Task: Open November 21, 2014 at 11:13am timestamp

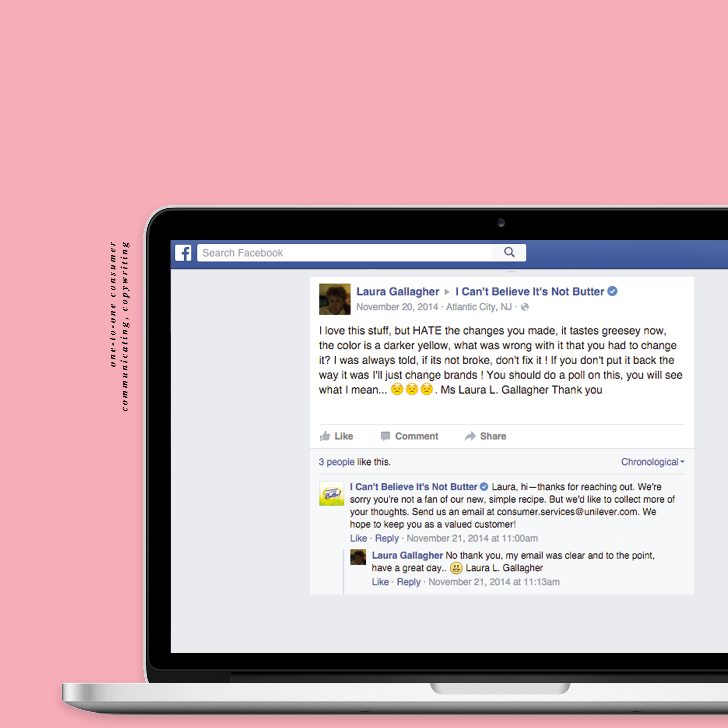Action: (494, 582)
